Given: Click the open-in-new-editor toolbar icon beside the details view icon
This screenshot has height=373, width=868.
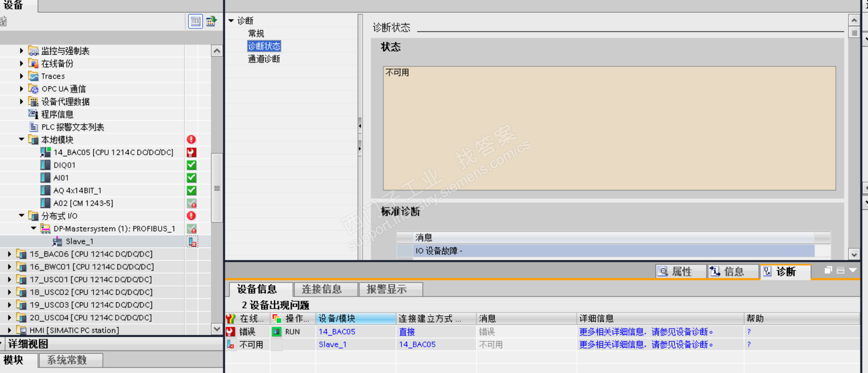Looking at the screenshot, I should coord(211,21).
